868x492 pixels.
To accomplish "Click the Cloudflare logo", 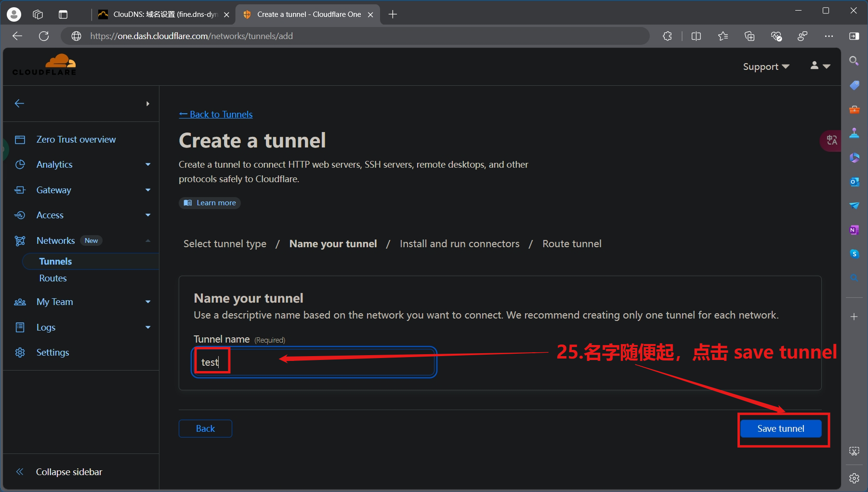I will [44, 65].
